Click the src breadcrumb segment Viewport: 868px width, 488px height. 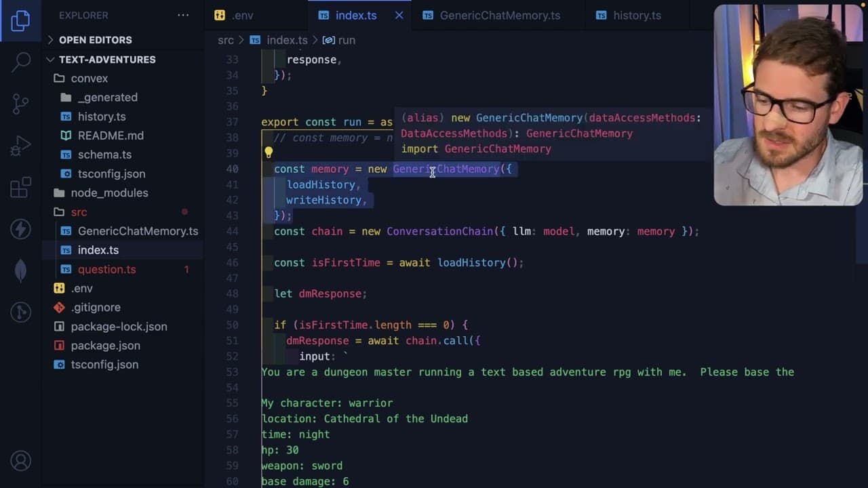click(226, 40)
